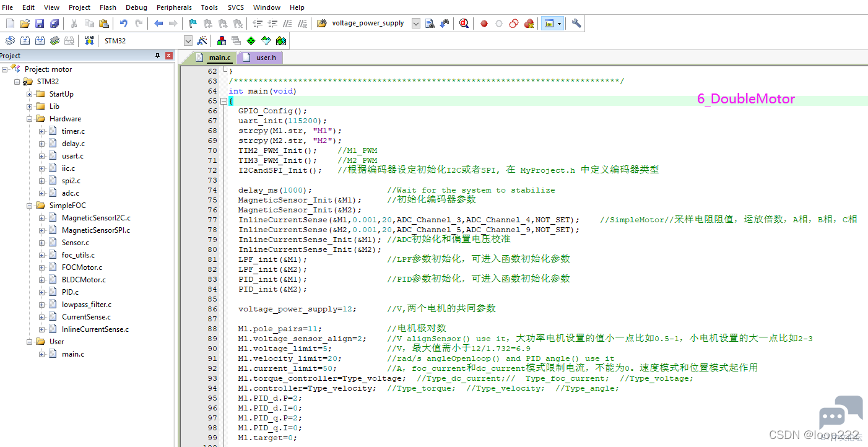
Task: Open the window layout dropdown arrow
Action: (560, 24)
